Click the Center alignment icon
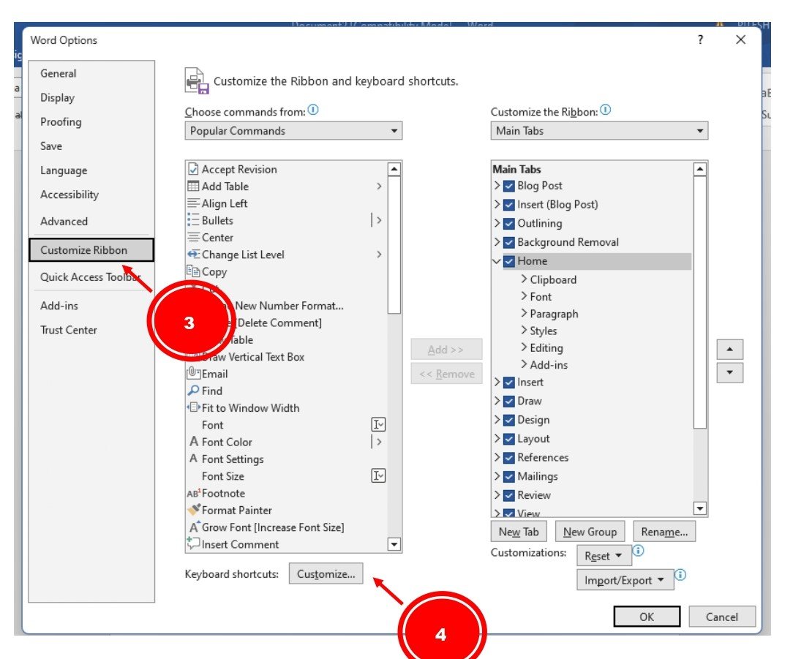This screenshot has height=659, width=812. tap(193, 238)
